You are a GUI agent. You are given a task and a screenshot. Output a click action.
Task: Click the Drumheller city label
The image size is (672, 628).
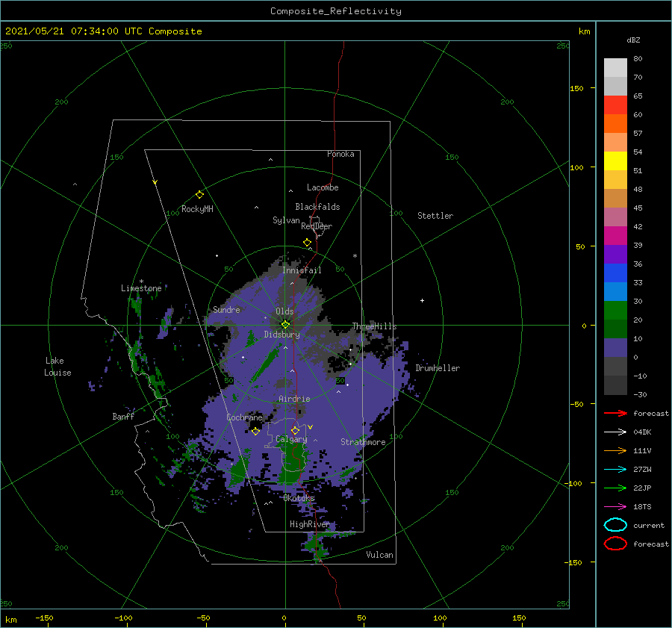click(438, 368)
